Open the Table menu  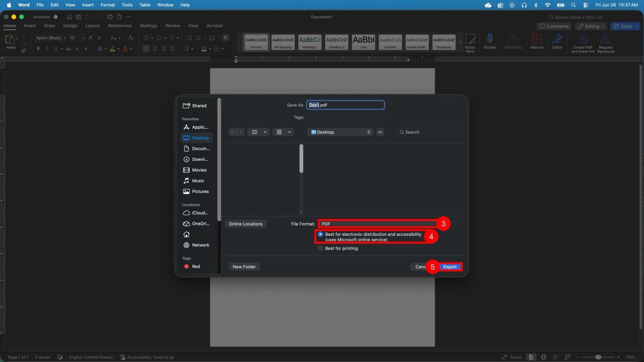[x=145, y=5]
